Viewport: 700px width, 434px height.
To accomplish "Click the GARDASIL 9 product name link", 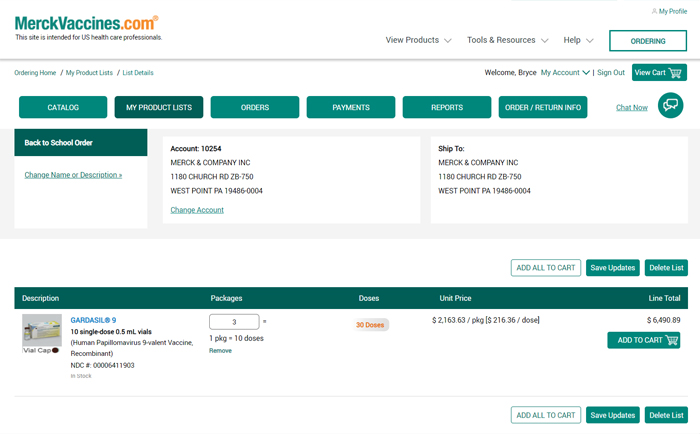I will (x=93, y=320).
